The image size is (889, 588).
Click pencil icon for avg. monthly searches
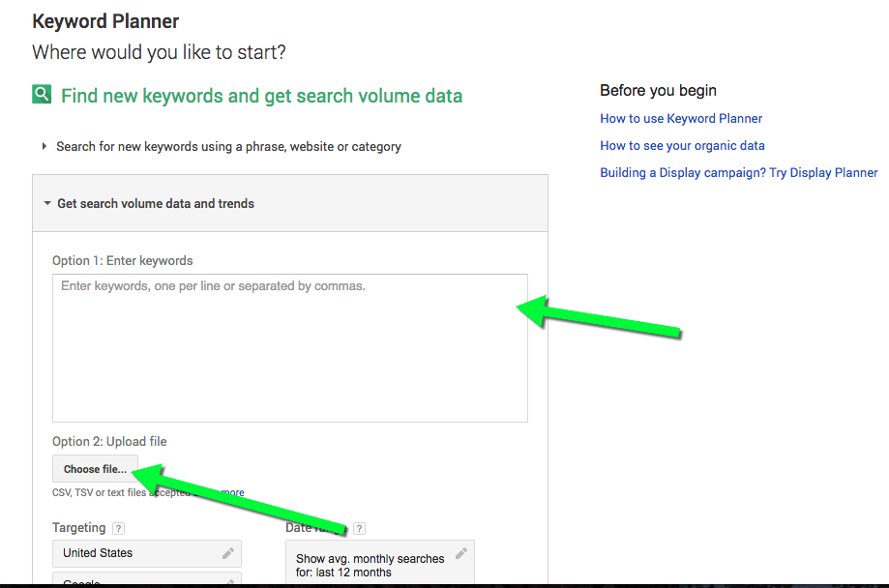pyautogui.click(x=461, y=553)
